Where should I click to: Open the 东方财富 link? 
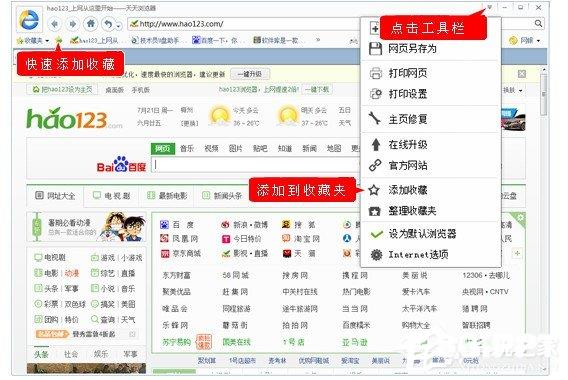pyautogui.click(x=176, y=276)
